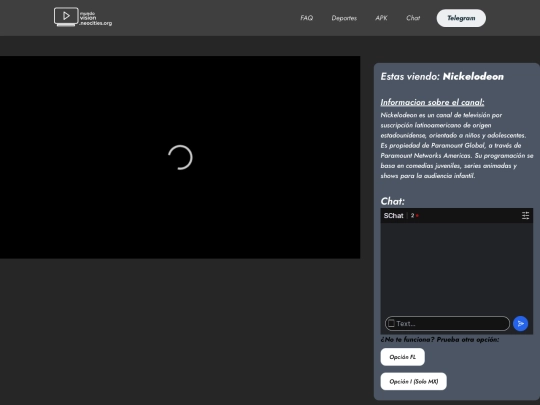
Task: Click the ¿No te funciona? Prueba otra opción text
Action: click(x=439, y=340)
